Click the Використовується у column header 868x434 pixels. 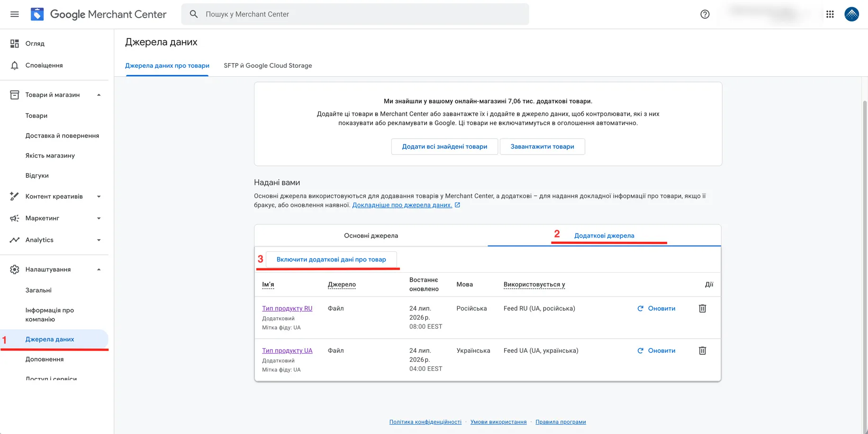[x=534, y=285]
